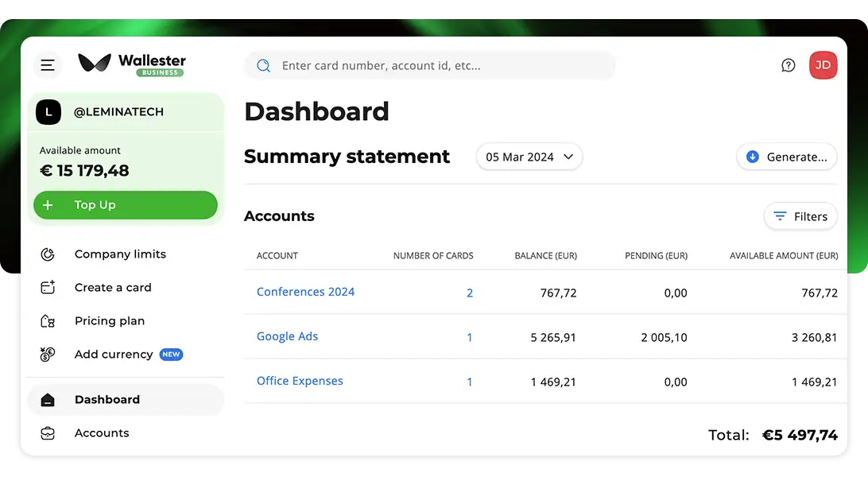Click the NUMBER OF CARDS column header
Screen dimensions: 868x477
click(x=433, y=256)
